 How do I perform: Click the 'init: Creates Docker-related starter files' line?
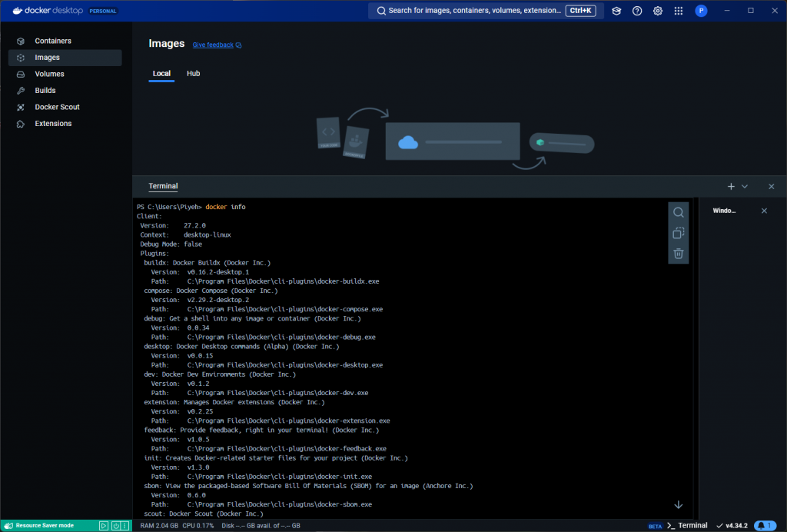276,458
